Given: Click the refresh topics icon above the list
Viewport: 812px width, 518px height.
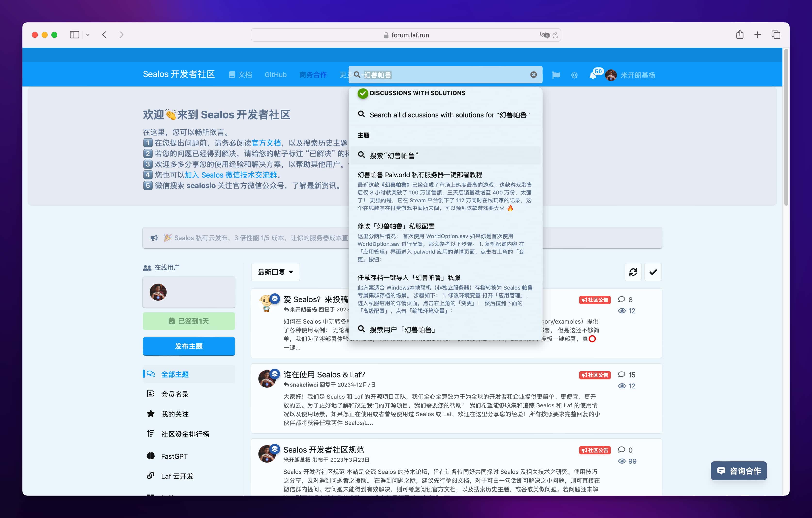Looking at the screenshot, I should pos(633,272).
